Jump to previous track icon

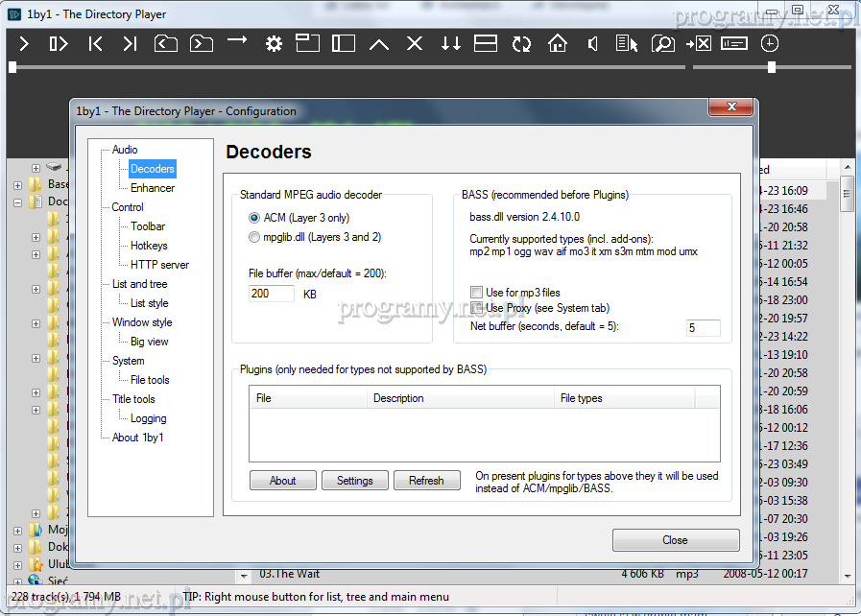click(x=95, y=44)
